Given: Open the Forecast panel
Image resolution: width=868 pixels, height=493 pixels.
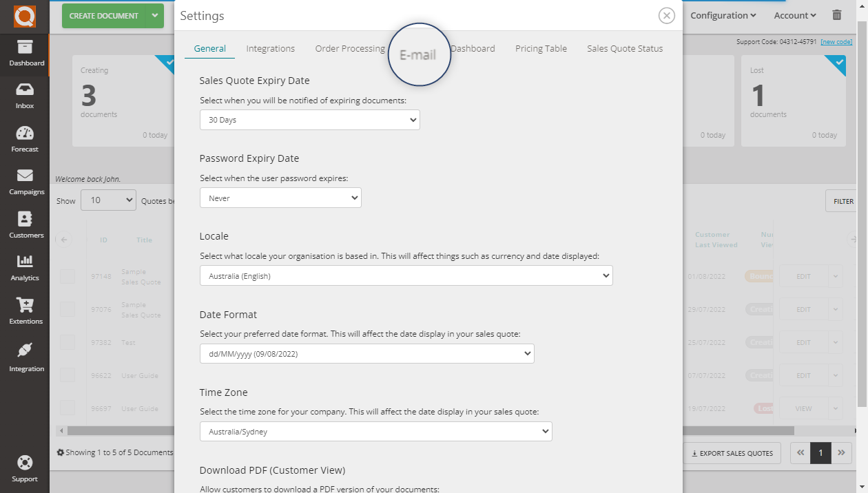Looking at the screenshot, I should coord(25,134).
